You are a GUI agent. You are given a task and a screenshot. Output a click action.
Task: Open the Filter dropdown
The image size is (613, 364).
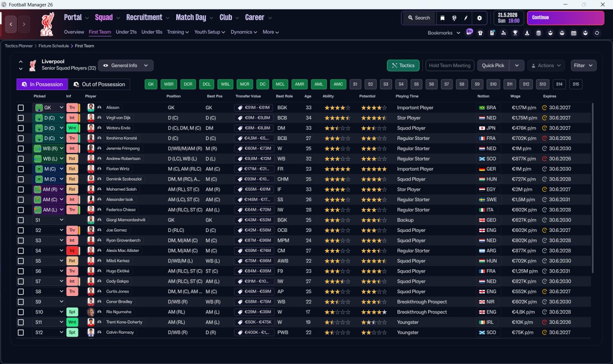pos(583,66)
